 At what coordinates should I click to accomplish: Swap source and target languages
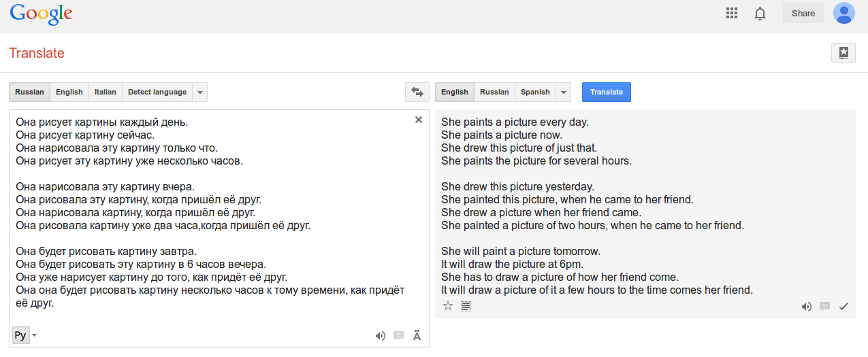[x=417, y=92]
